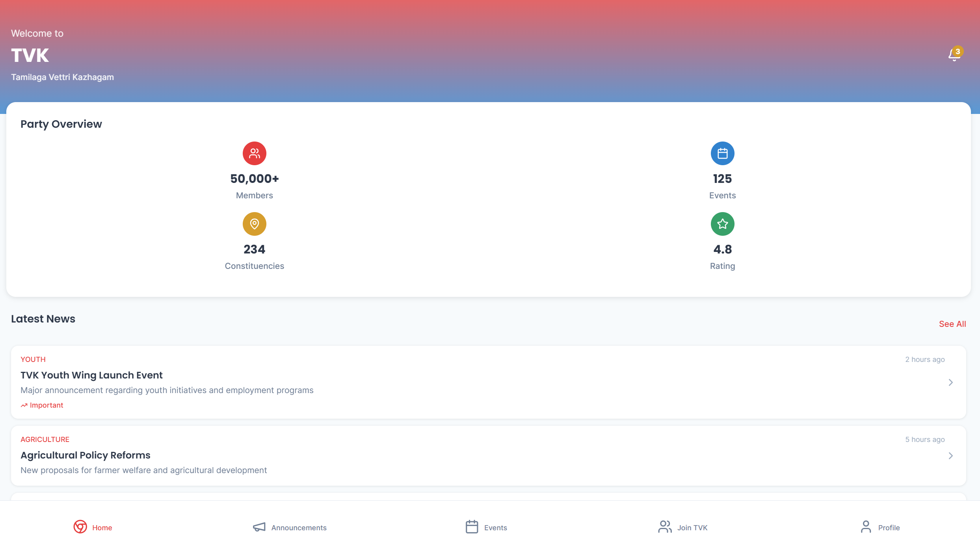This screenshot has width=980, height=548.
Task: Click the See All news link
Action: coord(952,324)
